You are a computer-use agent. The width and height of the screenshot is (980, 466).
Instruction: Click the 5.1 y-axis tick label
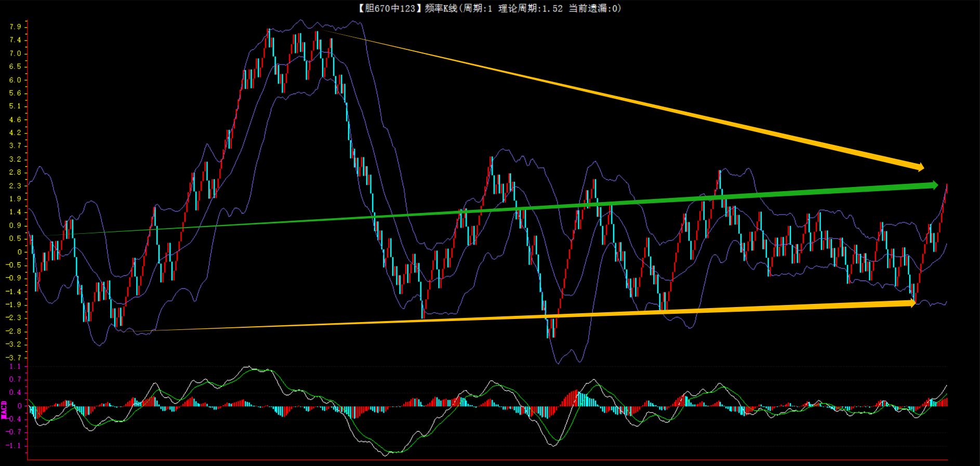15,106
